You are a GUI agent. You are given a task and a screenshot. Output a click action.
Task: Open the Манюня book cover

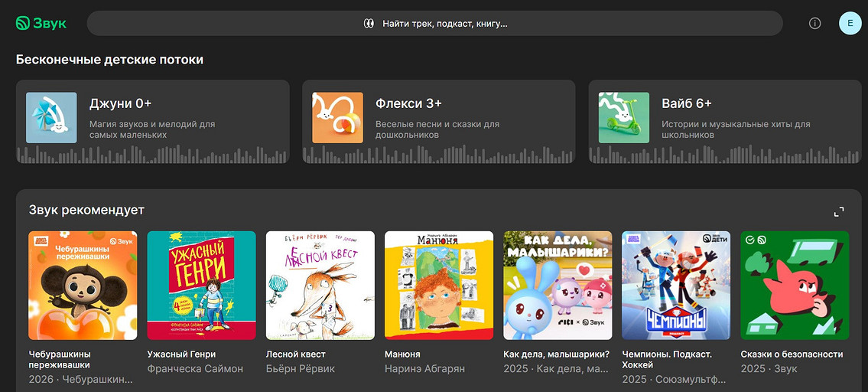[438, 285]
